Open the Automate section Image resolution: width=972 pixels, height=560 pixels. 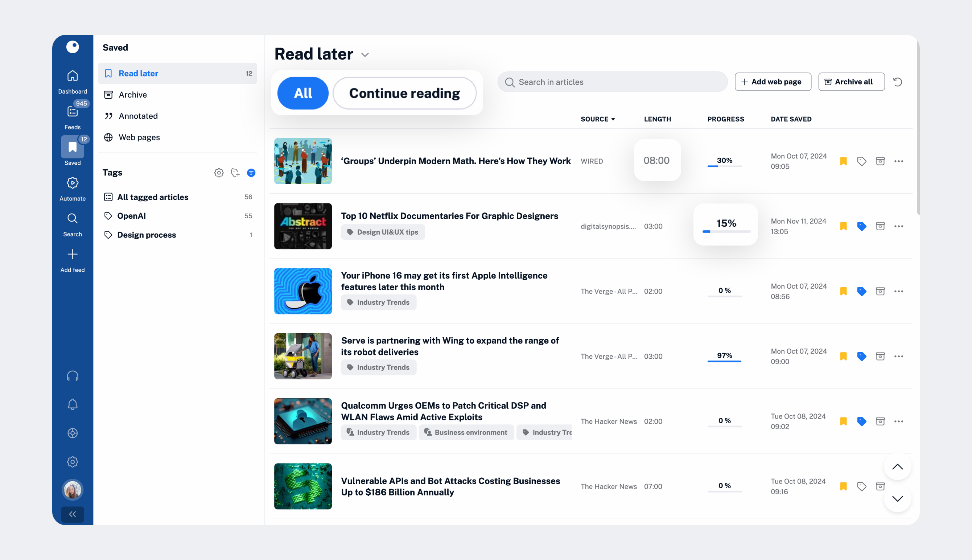click(72, 189)
